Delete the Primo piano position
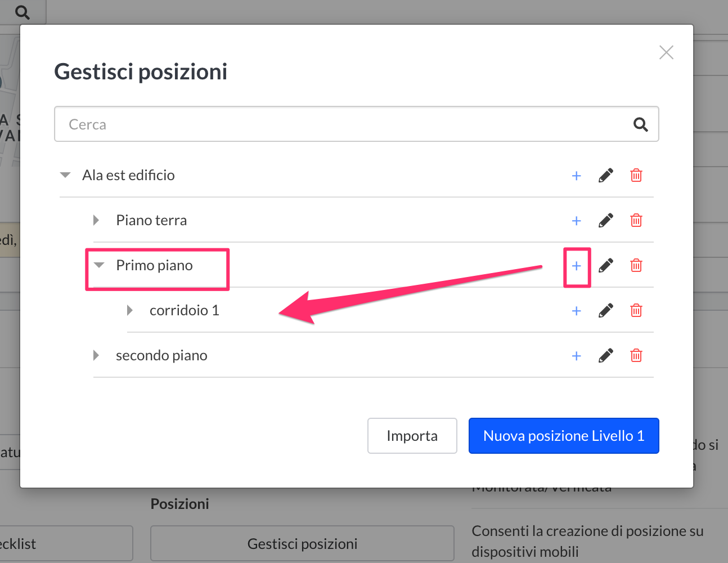The image size is (728, 563). pyautogui.click(x=636, y=266)
